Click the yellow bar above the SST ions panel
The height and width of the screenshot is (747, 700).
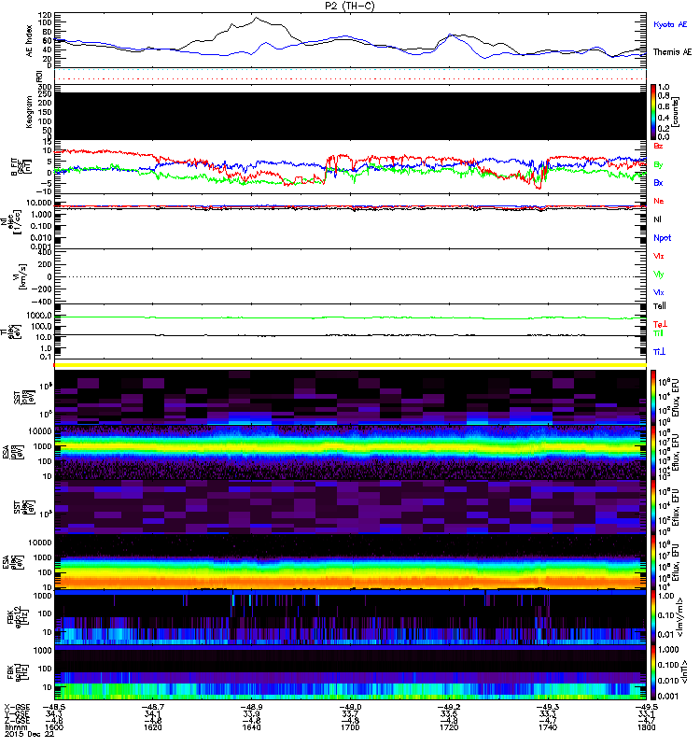350,365
